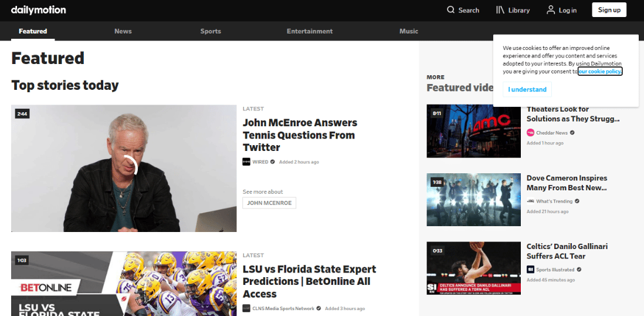
Task: Open the Music tab
Action: pyautogui.click(x=409, y=31)
